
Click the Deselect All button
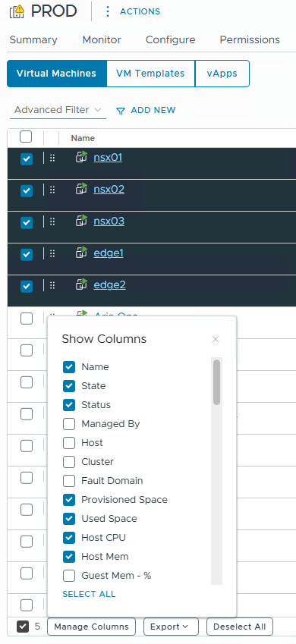pyautogui.click(x=240, y=627)
